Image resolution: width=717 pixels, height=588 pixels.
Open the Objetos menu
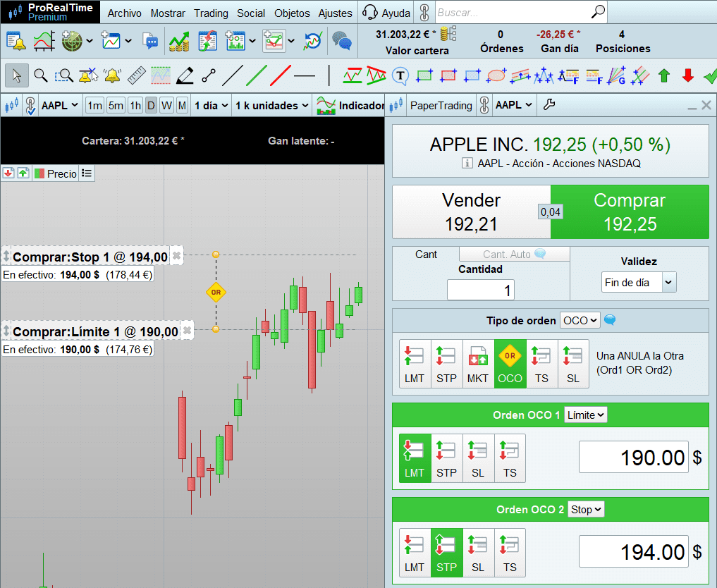click(292, 13)
